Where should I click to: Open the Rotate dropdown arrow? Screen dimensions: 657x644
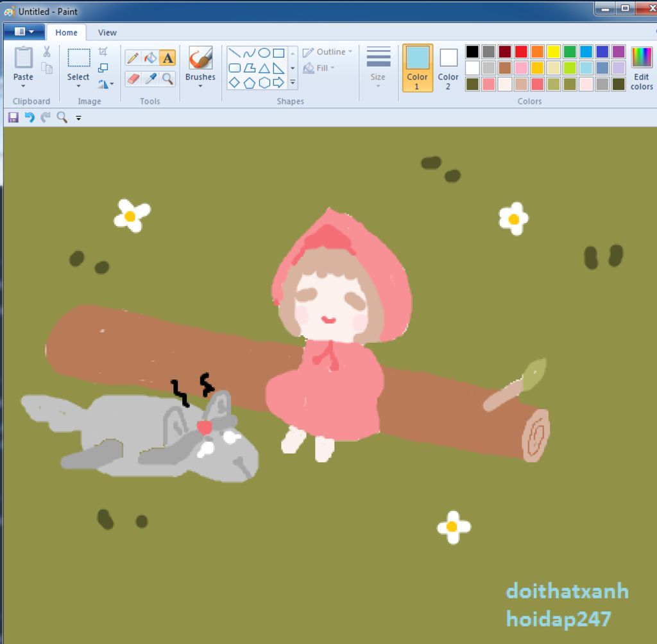(112, 84)
